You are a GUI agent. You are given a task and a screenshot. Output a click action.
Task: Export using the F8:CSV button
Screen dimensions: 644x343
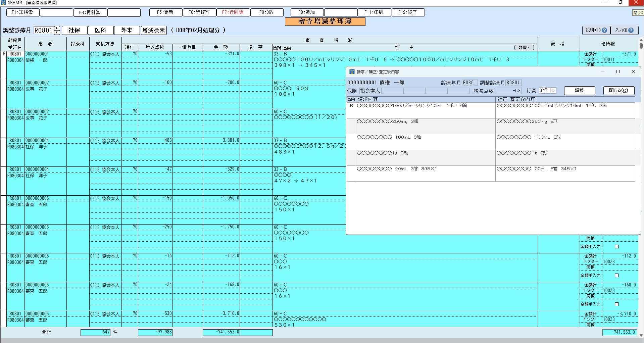coord(267,12)
